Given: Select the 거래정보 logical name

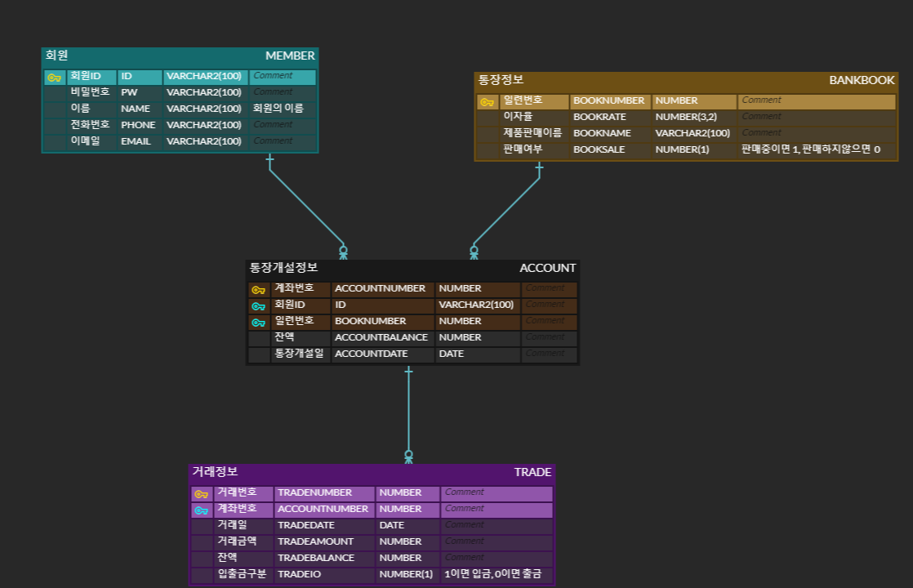Looking at the screenshot, I should point(215,471).
